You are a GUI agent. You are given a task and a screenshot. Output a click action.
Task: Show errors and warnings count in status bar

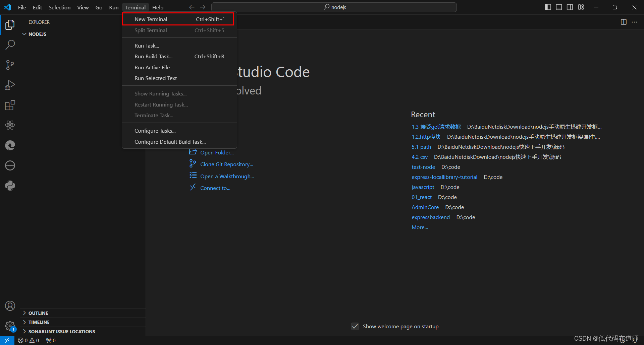[29, 340]
